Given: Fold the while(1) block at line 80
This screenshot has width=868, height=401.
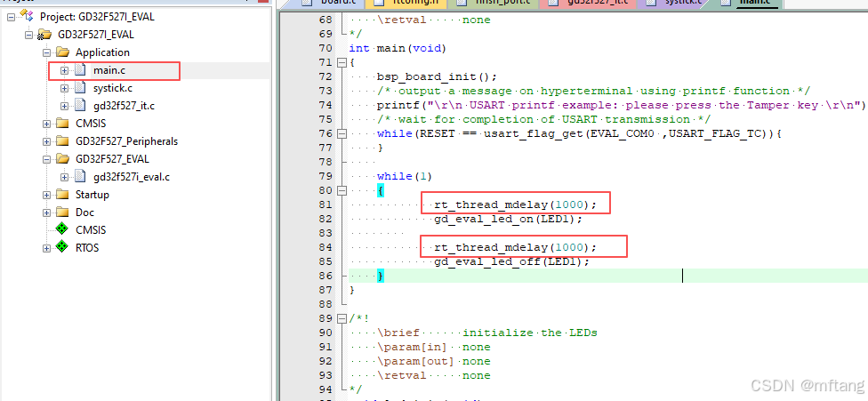Looking at the screenshot, I should click(x=342, y=190).
